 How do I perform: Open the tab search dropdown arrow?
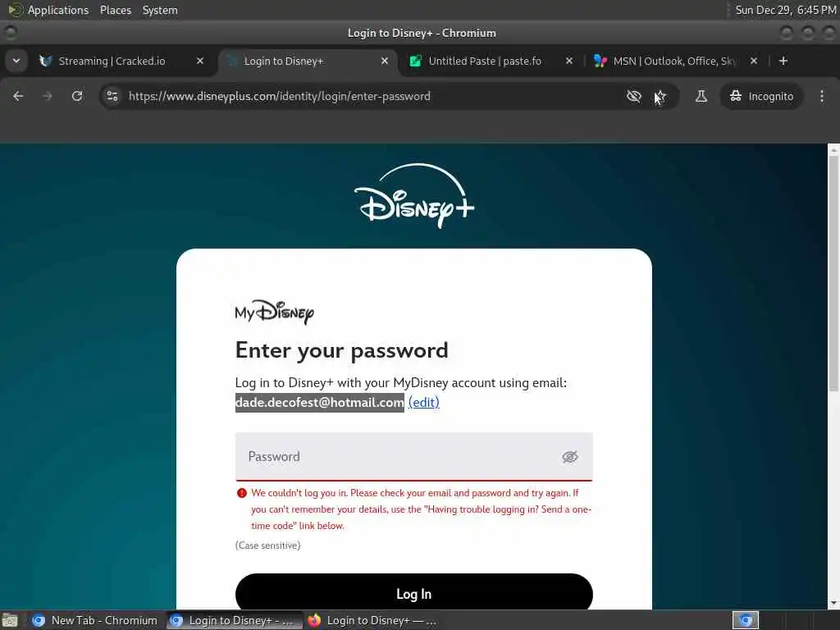[x=16, y=61]
